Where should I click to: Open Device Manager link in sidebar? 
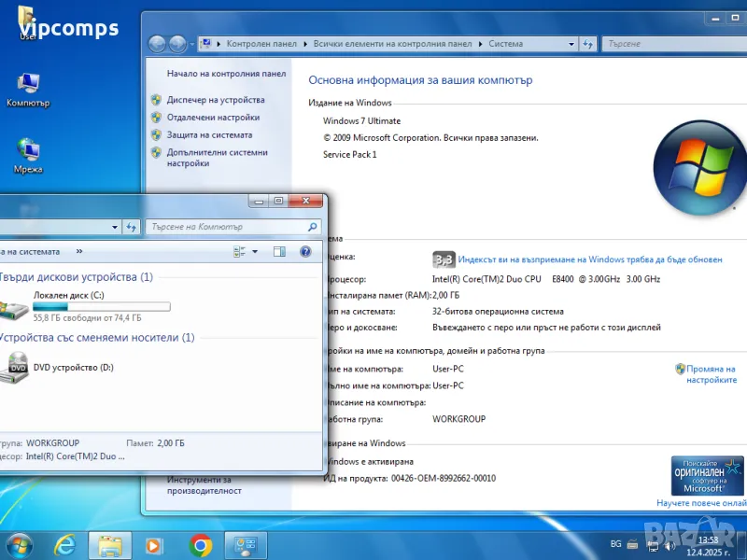216,100
